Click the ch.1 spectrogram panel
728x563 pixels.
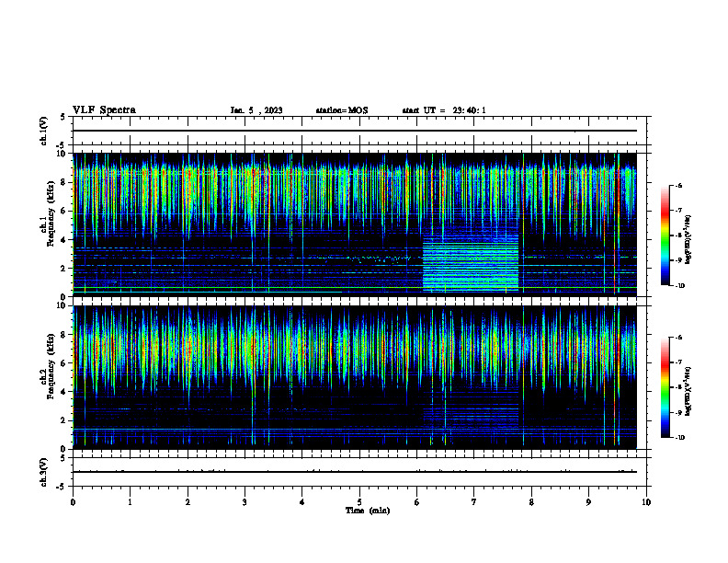click(x=355, y=224)
